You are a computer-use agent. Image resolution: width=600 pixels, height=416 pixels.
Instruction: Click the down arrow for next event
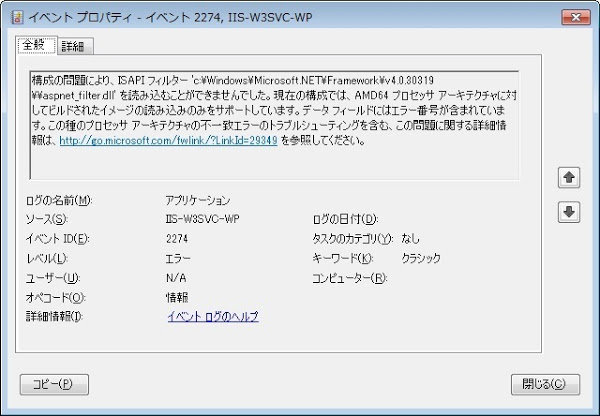569,212
